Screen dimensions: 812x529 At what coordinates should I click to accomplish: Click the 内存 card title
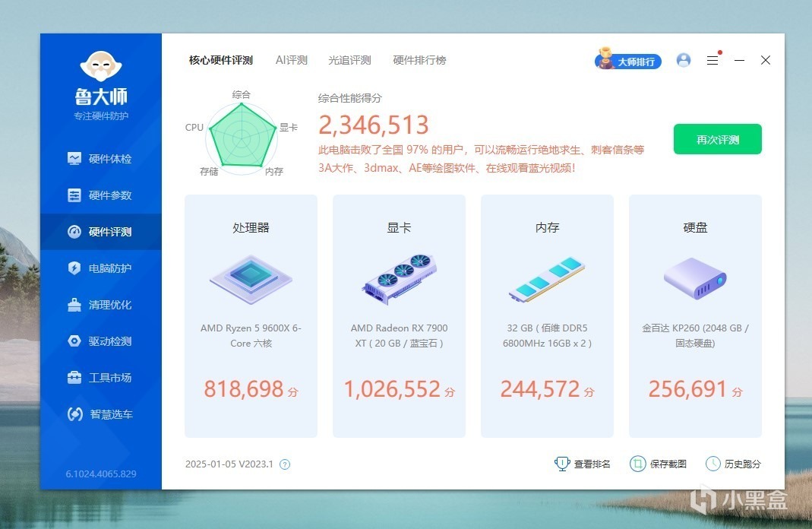547,227
